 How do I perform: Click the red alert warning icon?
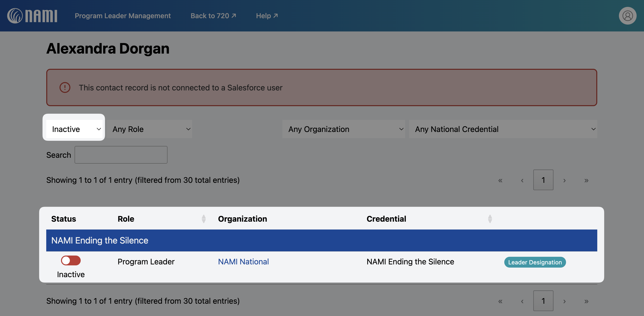tap(65, 88)
